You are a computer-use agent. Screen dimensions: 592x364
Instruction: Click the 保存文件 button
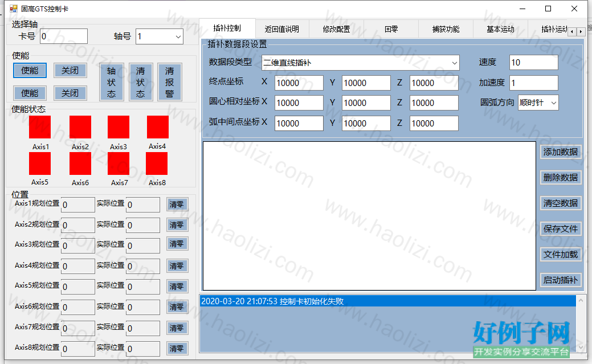click(561, 229)
